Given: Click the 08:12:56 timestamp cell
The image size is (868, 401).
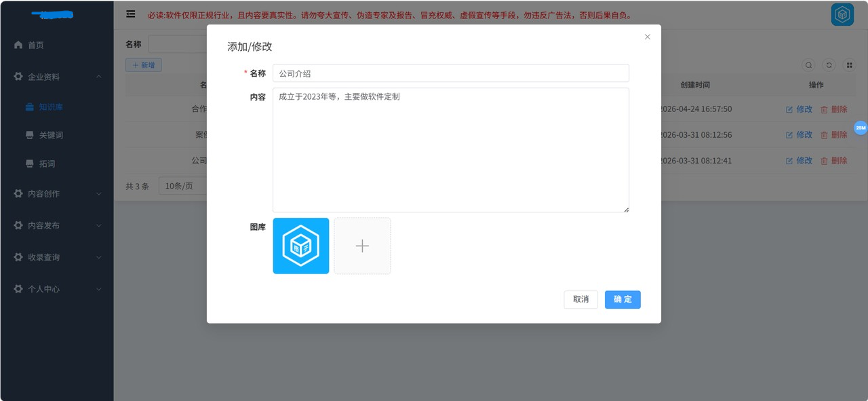Looking at the screenshot, I should tap(696, 135).
